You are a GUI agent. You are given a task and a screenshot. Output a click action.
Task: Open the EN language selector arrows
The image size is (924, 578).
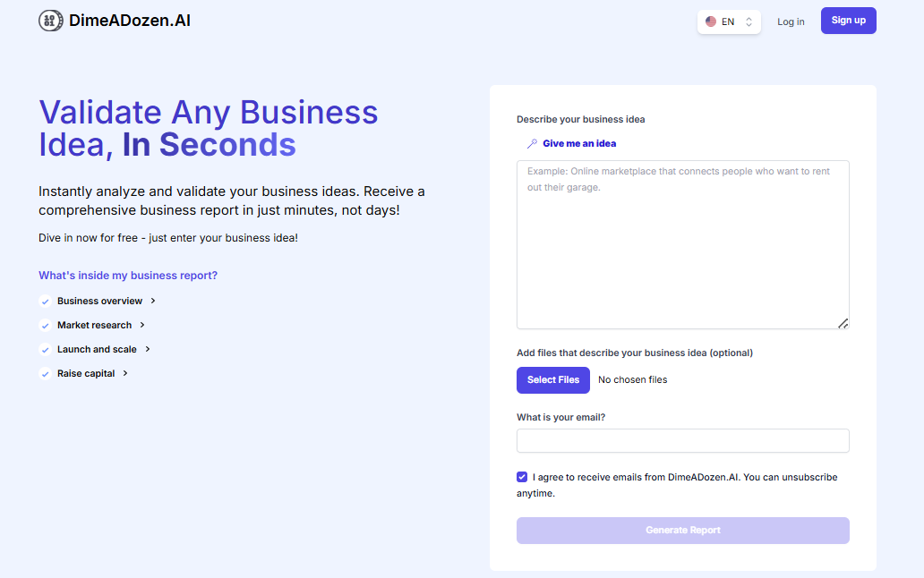(x=749, y=21)
